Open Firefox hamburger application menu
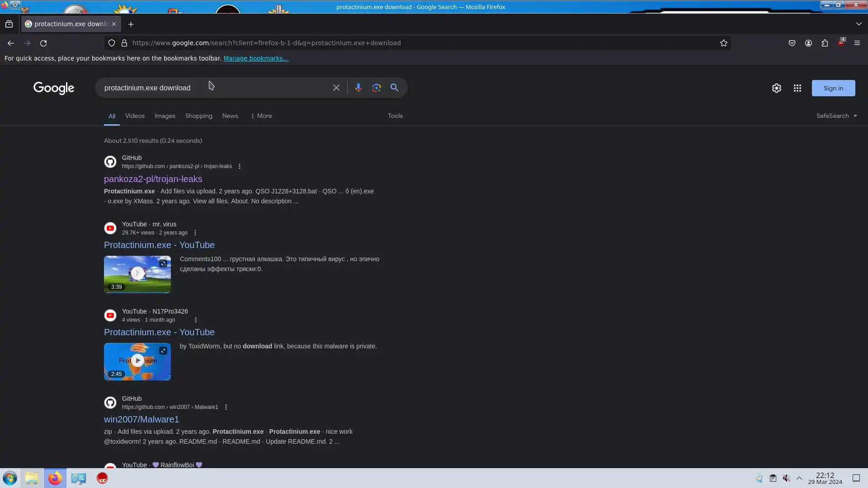 (857, 43)
